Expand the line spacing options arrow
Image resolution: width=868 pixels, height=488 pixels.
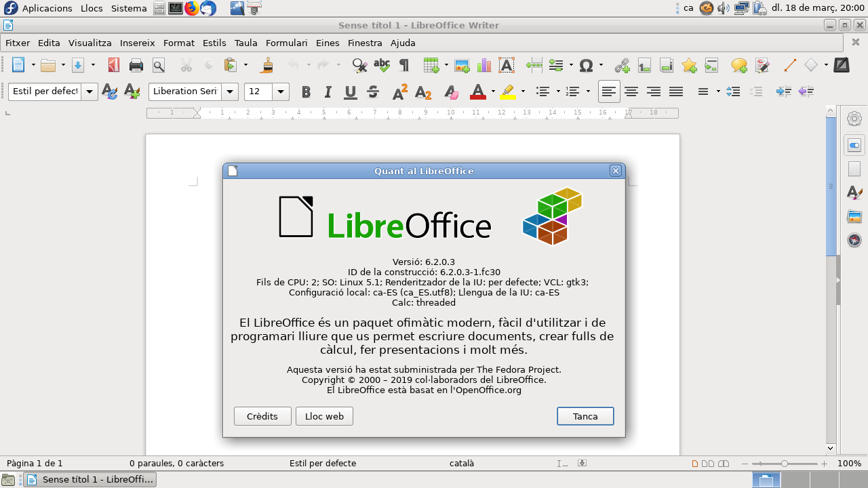point(717,91)
